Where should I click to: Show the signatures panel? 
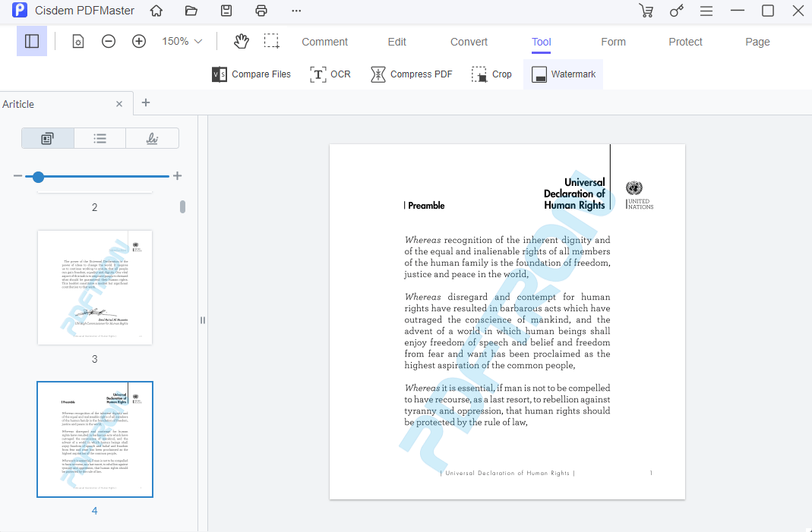pos(152,138)
